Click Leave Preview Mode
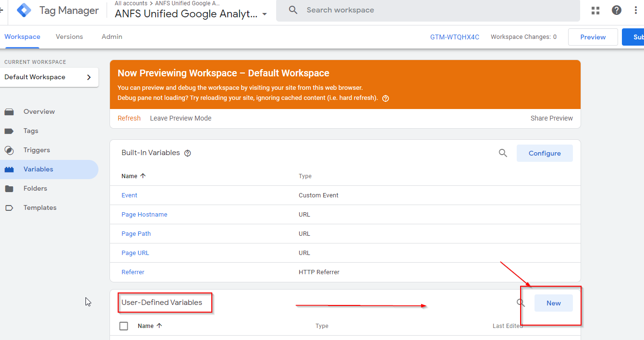Image resolution: width=644 pixels, height=340 pixels. pyautogui.click(x=181, y=118)
